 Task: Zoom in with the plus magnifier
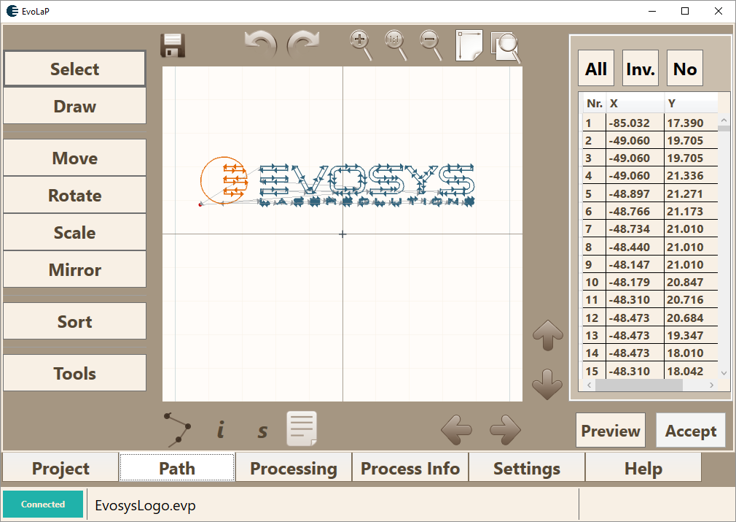tap(361, 44)
